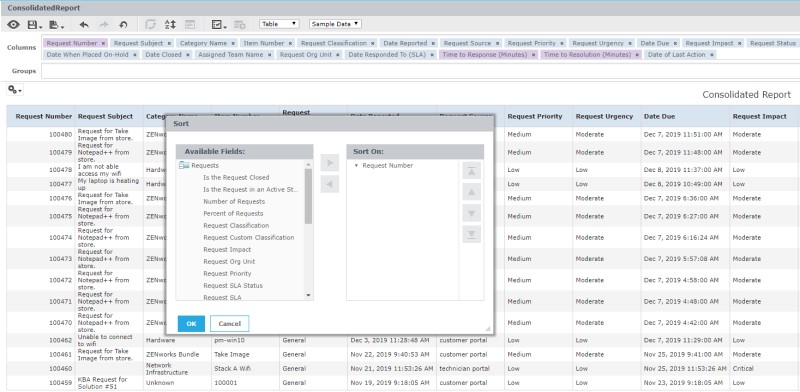Remove Time to Response (Minutes) chip
The image size is (800, 392).
(534, 55)
